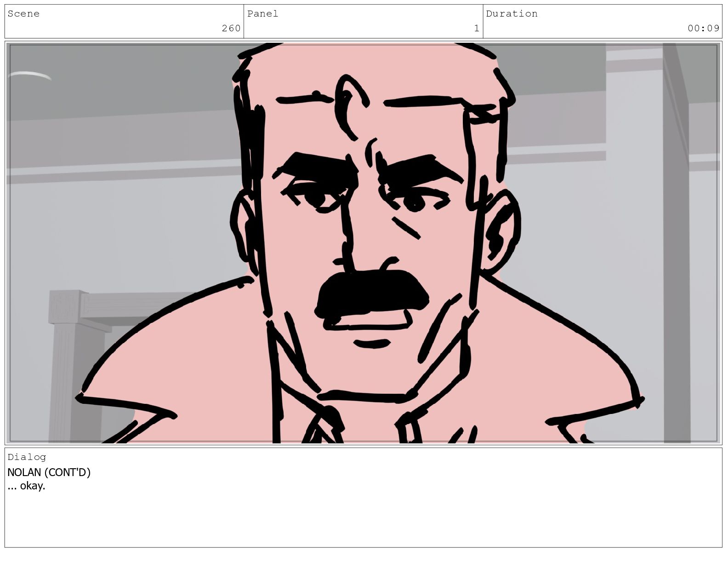
Task: Click the Duration header label
Action: (x=512, y=14)
